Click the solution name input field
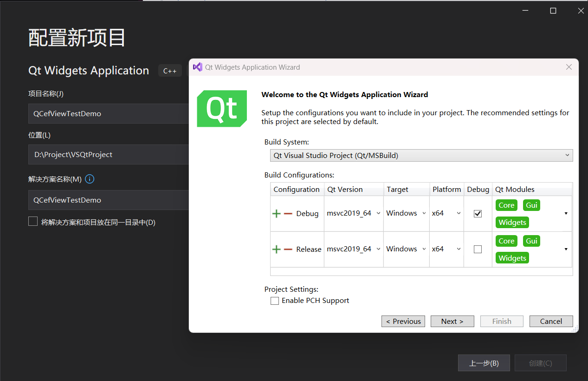Screen dimensions: 588x381 [109, 200]
